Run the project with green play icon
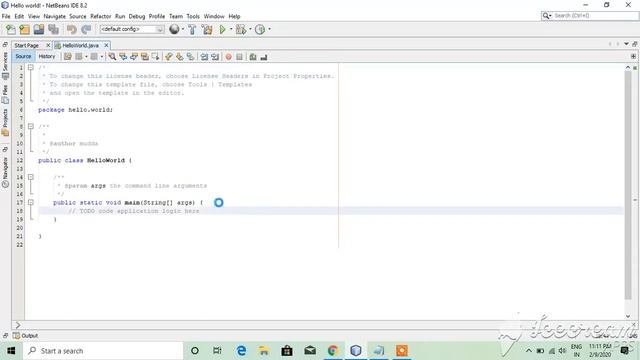640x360 pixels. point(222,29)
